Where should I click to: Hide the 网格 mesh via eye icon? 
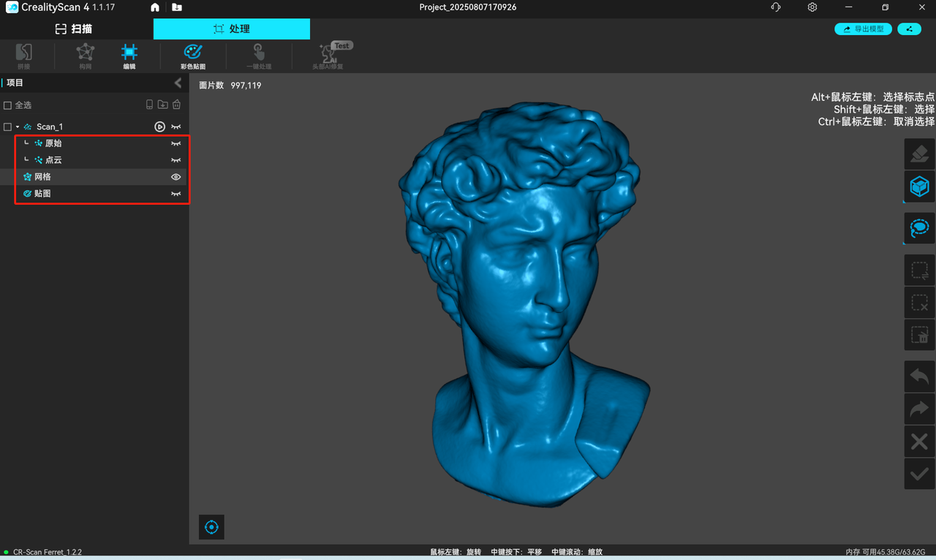tap(175, 177)
